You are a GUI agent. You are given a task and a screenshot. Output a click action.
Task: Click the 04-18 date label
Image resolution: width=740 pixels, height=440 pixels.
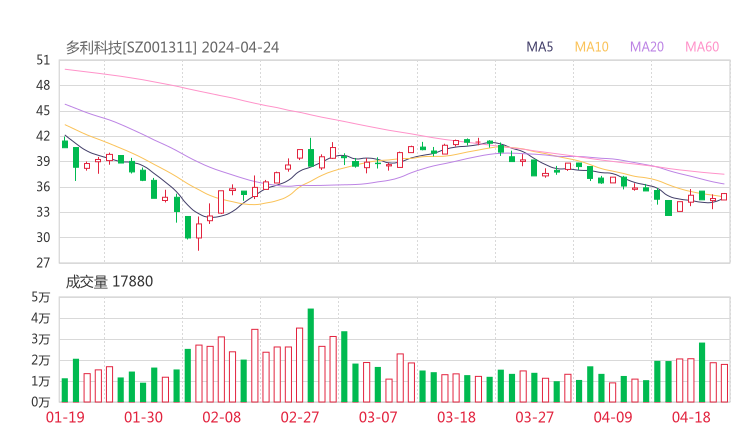tap(691, 417)
